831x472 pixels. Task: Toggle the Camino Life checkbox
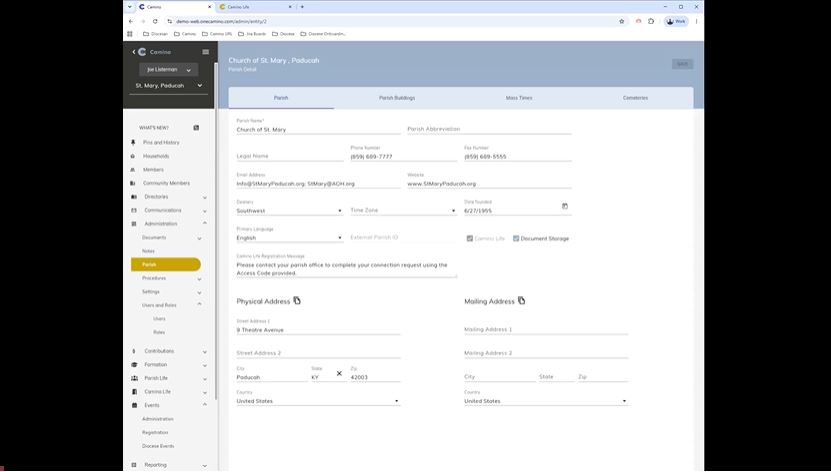coord(470,238)
